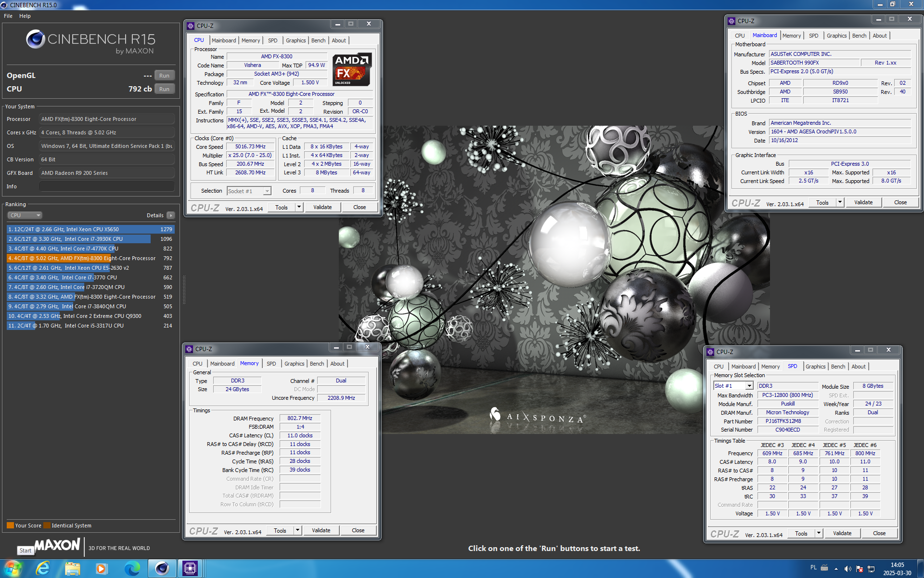
Task: Click Show desktop button at taskbar end
Action: (920, 569)
